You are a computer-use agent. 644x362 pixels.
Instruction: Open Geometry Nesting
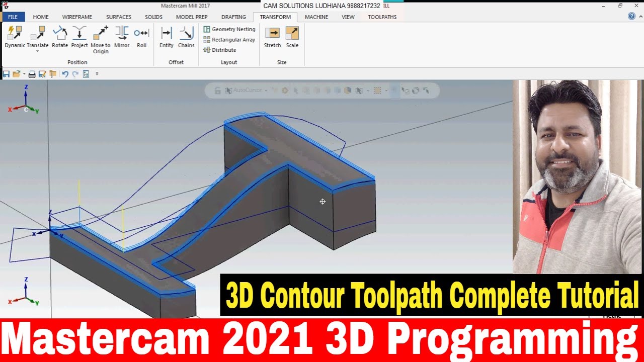point(229,29)
